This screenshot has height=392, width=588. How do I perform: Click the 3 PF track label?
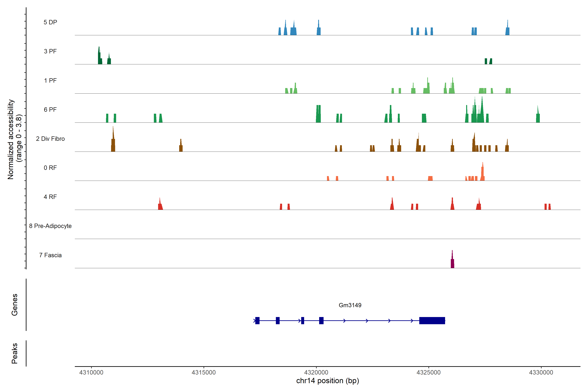tap(50, 51)
